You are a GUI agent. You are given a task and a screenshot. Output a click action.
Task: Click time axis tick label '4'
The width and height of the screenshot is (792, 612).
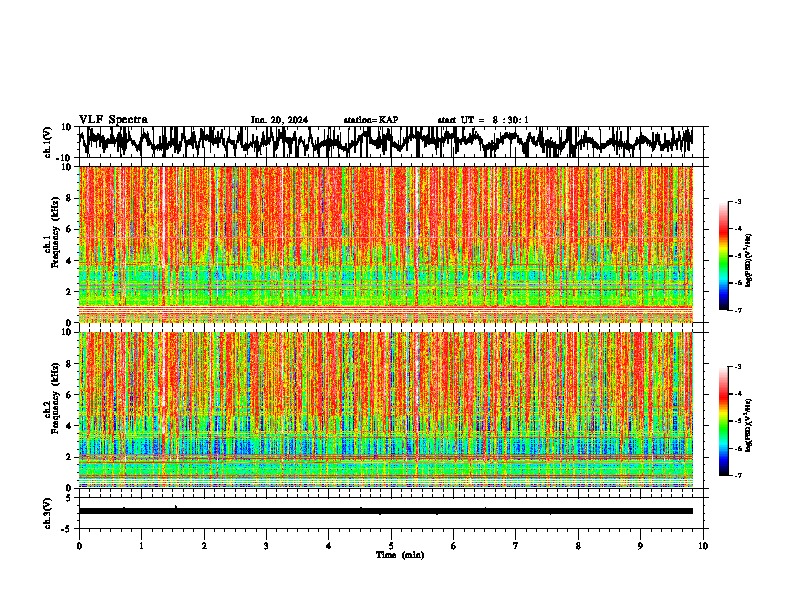pos(329,546)
